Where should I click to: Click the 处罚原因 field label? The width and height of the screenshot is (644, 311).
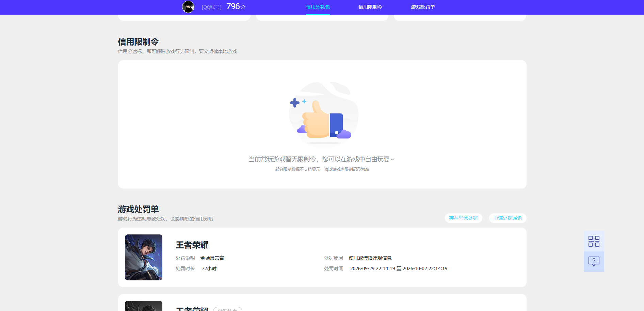point(334,258)
